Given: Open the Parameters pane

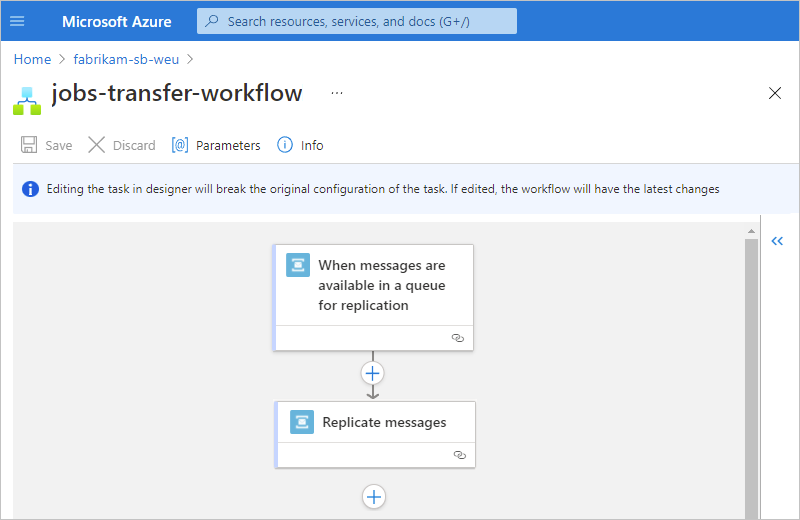Looking at the screenshot, I should pos(216,145).
